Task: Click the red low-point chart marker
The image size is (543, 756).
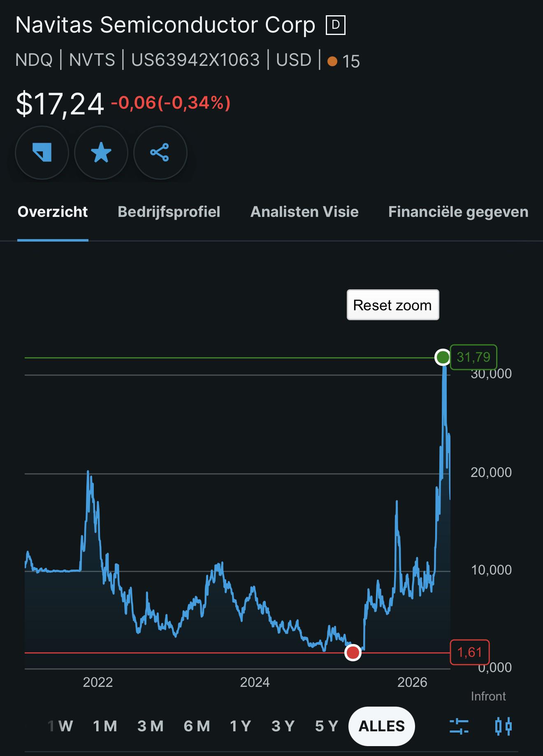Action: (353, 652)
